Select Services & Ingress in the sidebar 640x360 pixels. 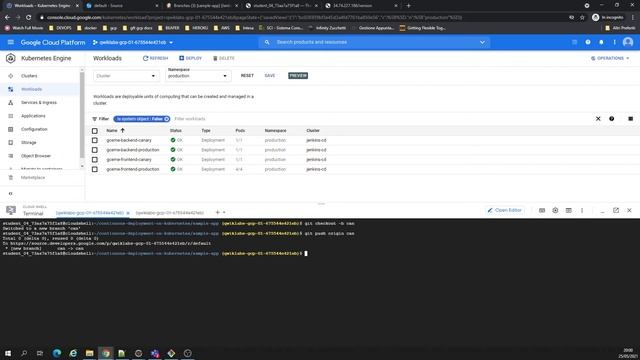(x=39, y=102)
